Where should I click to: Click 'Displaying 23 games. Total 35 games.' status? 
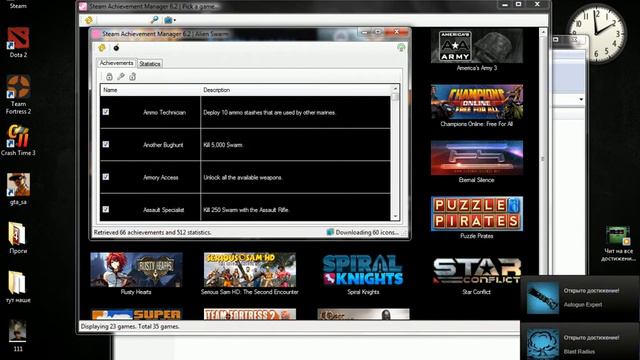coord(130,327)
